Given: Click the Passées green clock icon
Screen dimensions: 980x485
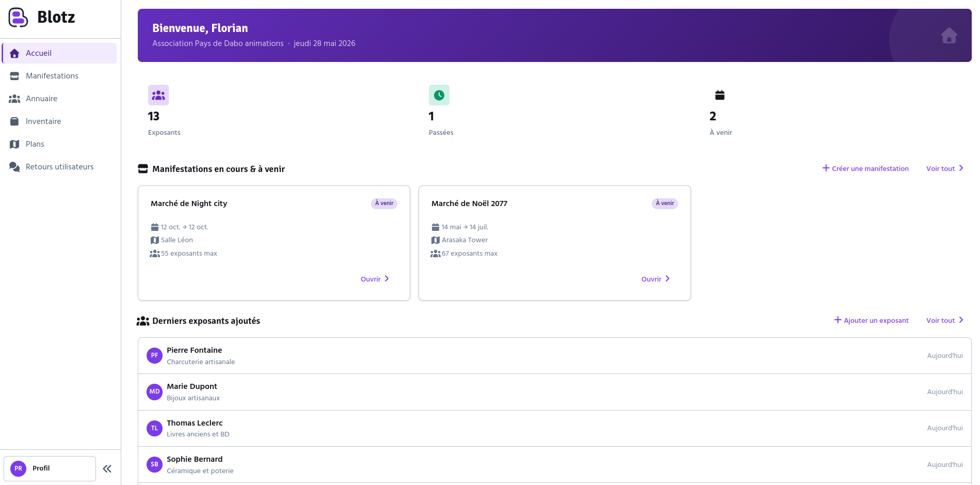Looking at the screenshot, I should [439, 95].
